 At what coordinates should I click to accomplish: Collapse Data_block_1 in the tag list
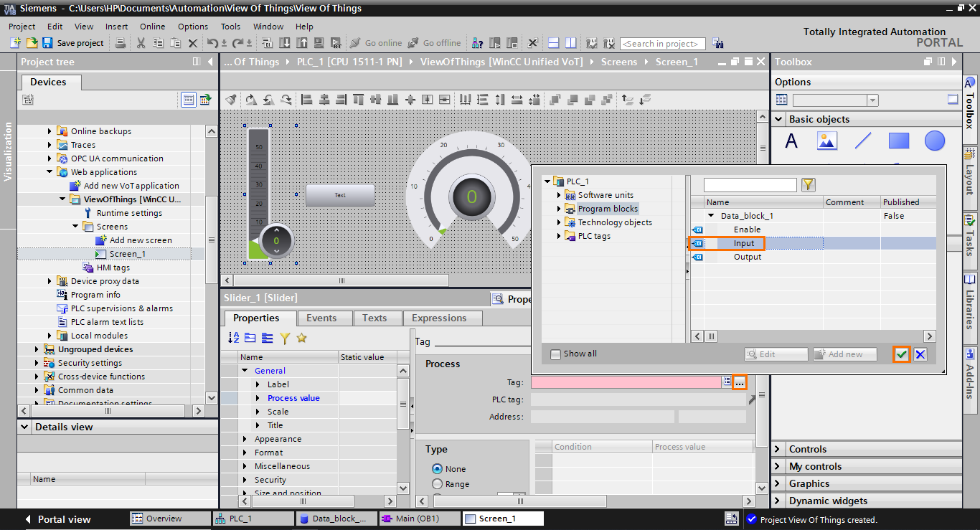pos(712,216)
